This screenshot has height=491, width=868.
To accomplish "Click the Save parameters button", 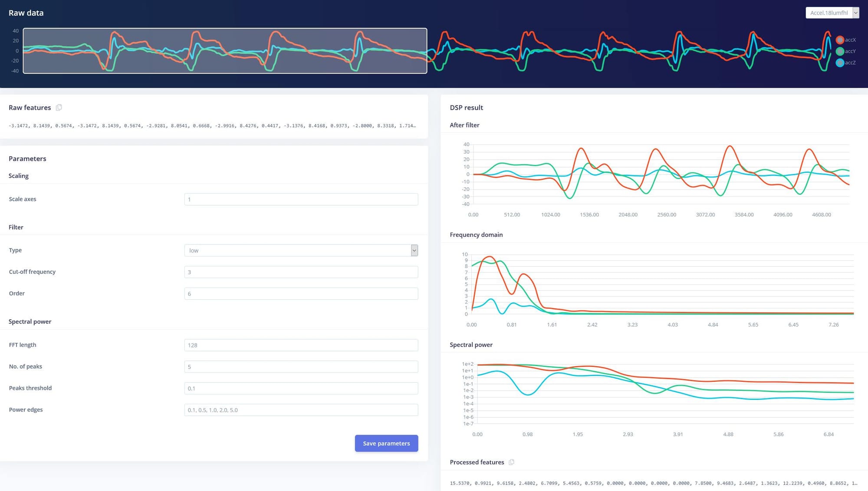I will tap(386, 443).
